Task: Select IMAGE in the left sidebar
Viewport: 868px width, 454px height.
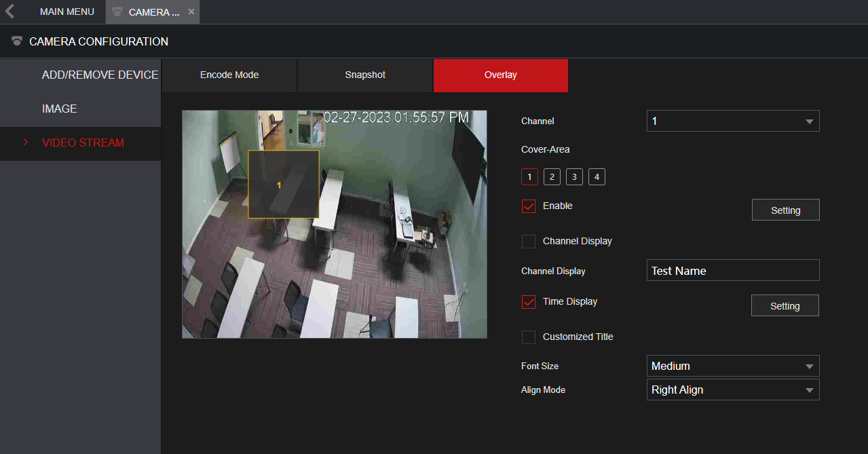Action: tap(60, 109)
